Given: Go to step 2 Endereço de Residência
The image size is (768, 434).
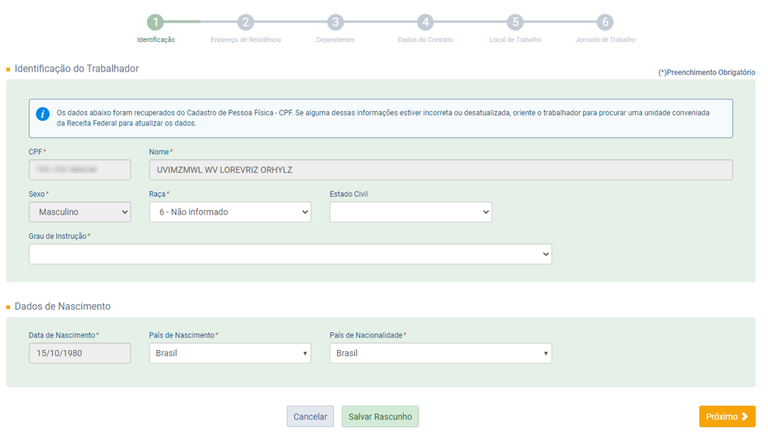Looking at the screenshot, I should click(245, 22).
